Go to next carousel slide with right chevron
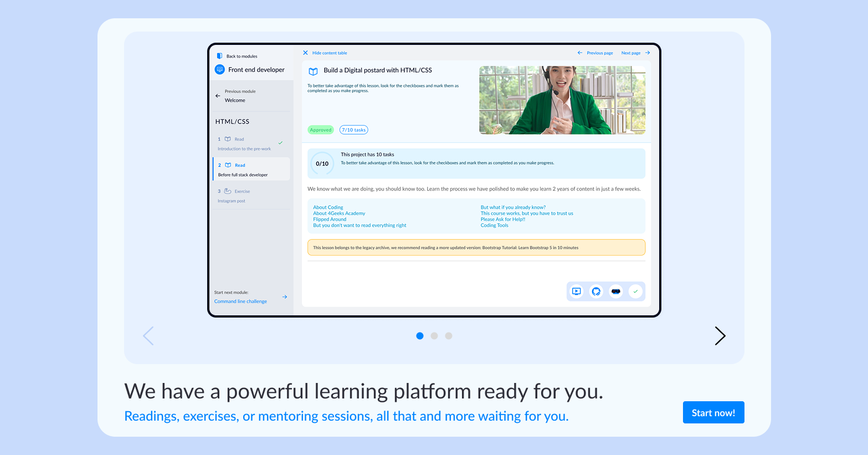 (720, 336)
